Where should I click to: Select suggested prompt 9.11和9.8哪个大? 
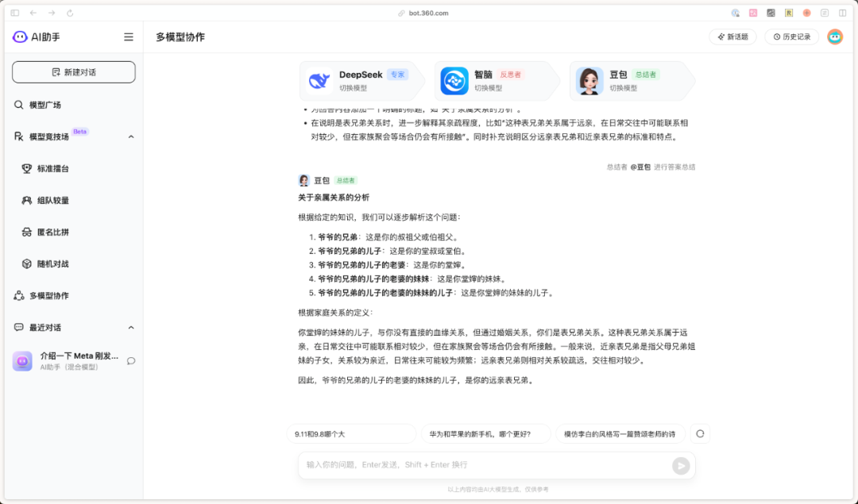click(351, 434)
